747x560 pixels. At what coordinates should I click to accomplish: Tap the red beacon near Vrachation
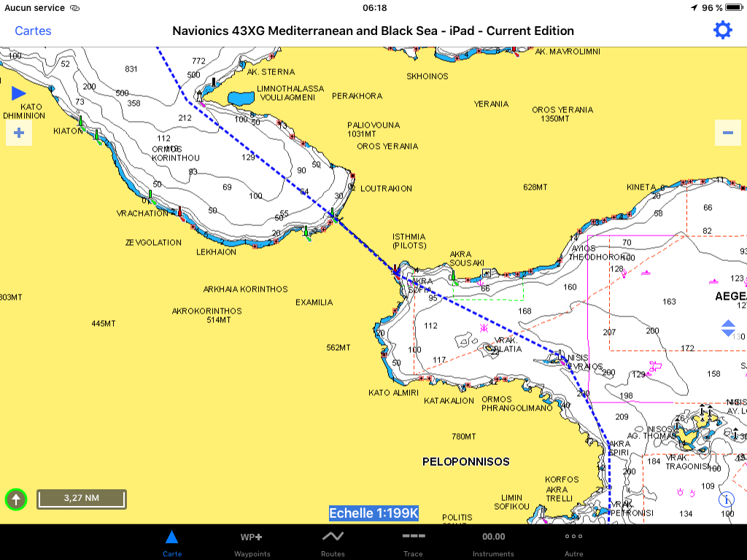[x=180, y=213]
